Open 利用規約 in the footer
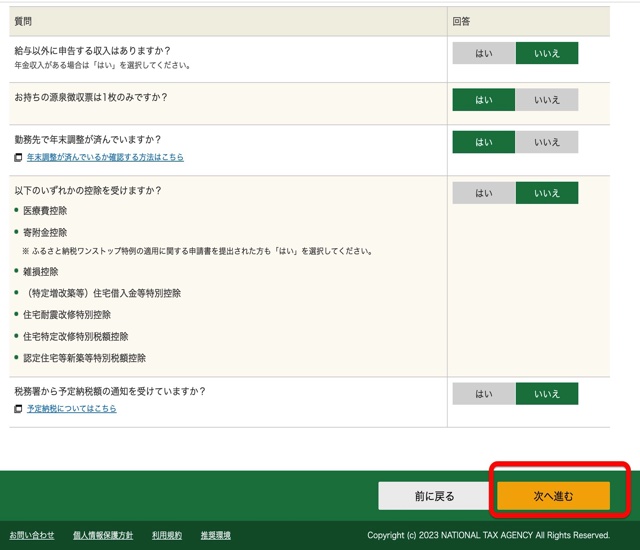Viewport: 640px width, 550px height. pyautogui.click(x=167, y=535)
